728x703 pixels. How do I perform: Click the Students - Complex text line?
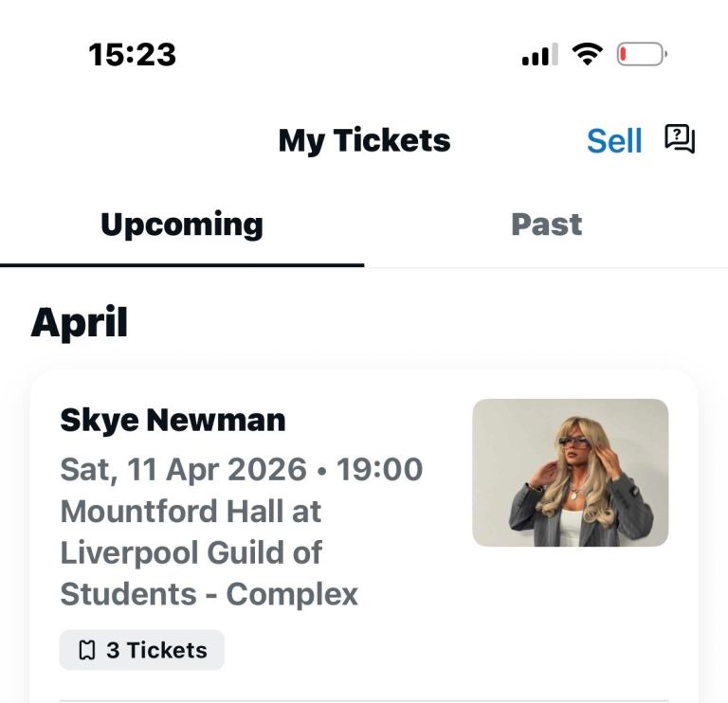[x=209, y=594]
